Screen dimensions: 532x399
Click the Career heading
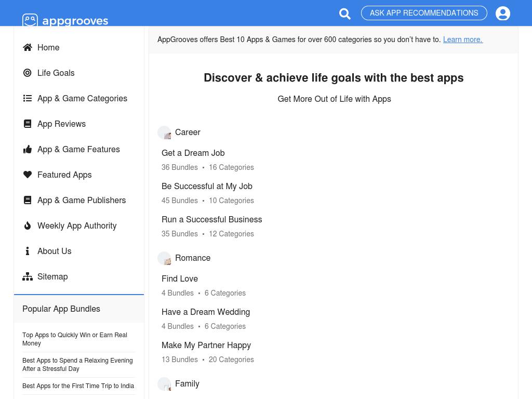188,132
